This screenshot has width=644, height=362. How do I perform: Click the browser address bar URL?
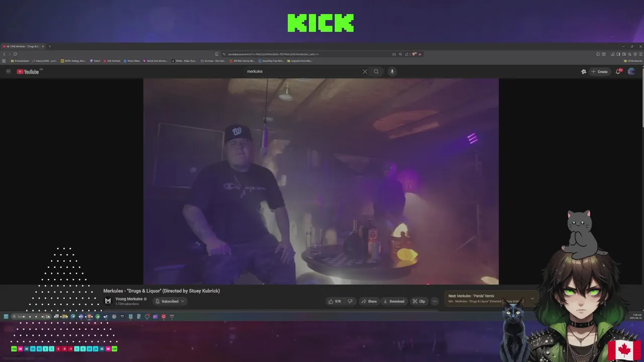click(273, 54)
